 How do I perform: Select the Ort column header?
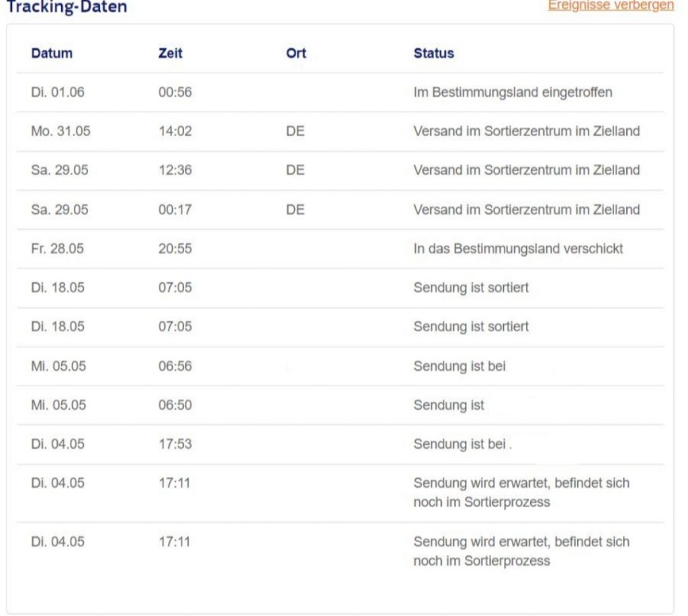tap(296, 53)
